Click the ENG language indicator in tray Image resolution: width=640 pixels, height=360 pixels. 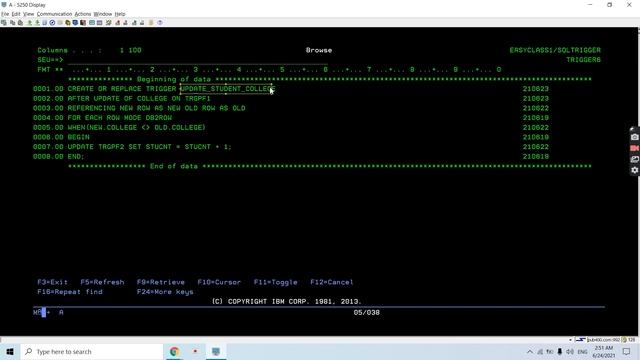pos(582,351)
